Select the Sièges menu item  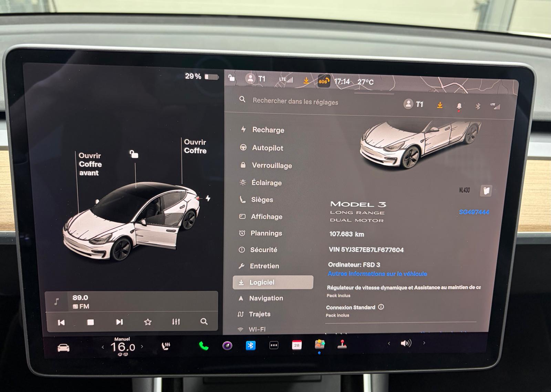pyautogui.click(x=256, y=199)
